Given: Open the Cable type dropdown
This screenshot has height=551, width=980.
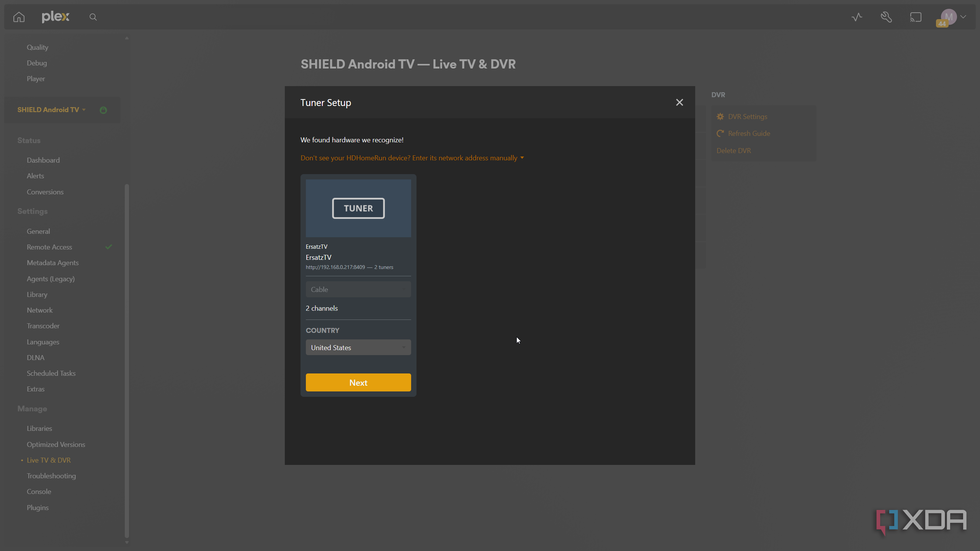Looking at the screenshot, I should (358, 289).
